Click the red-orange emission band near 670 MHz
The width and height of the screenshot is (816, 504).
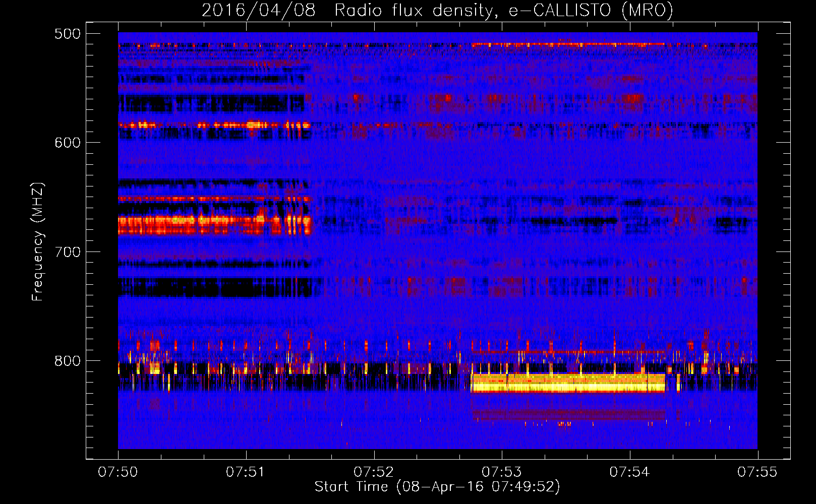point(214,225)
